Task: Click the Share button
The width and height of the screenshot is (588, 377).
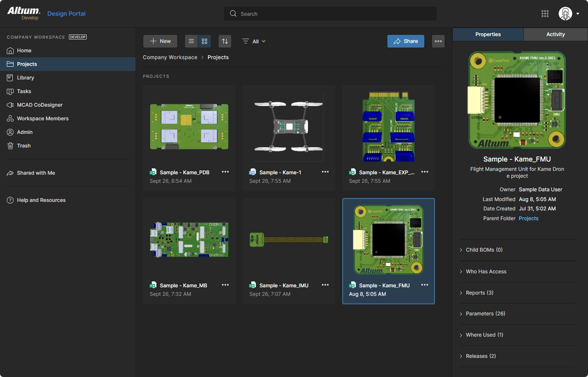Action: tap(406, 41)
